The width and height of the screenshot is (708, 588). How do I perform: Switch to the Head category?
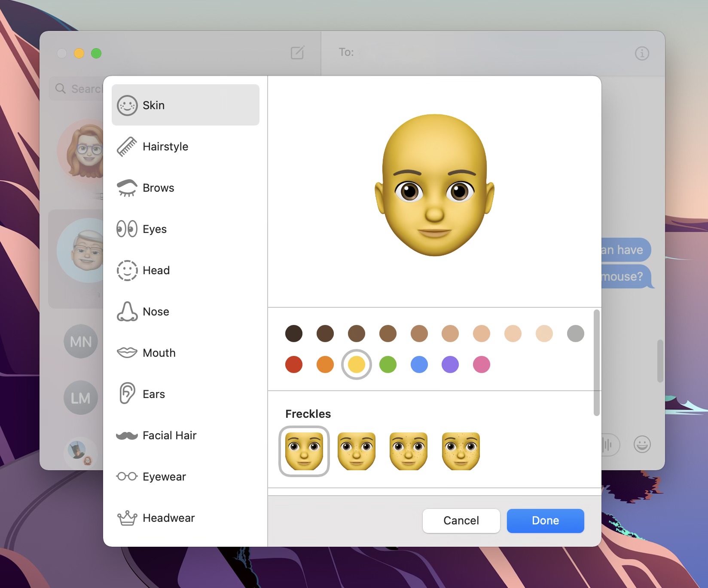click(127, 270)
